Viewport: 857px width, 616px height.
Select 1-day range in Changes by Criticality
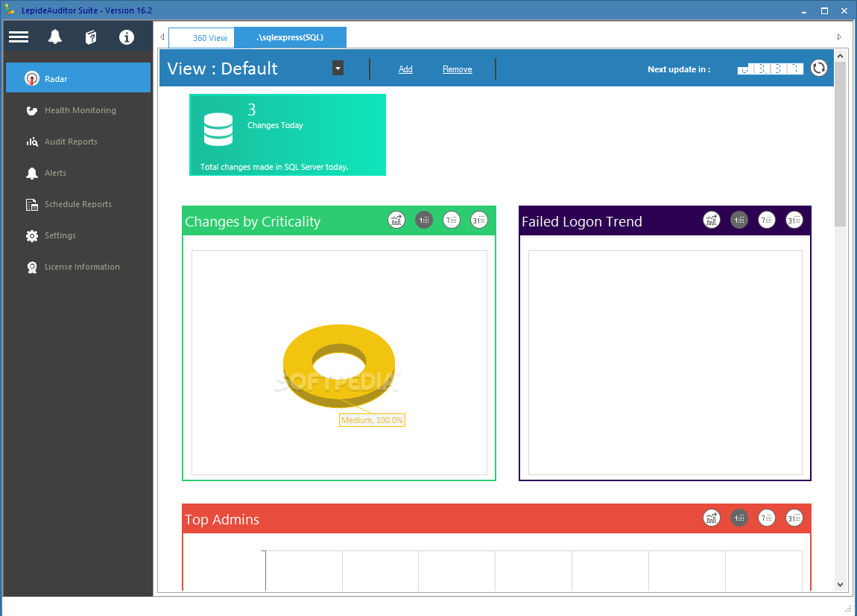(424, 220)
